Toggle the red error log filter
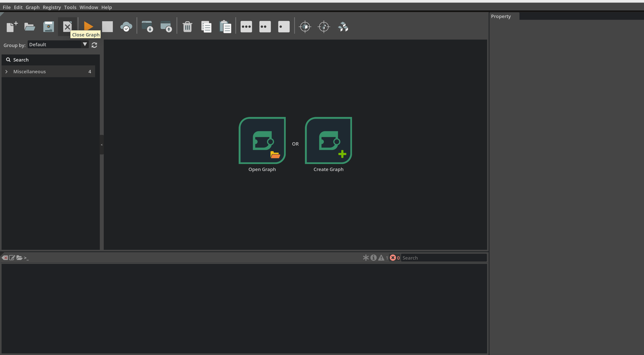The height and width of the screenshot is (355, 644). pos(393,258)
